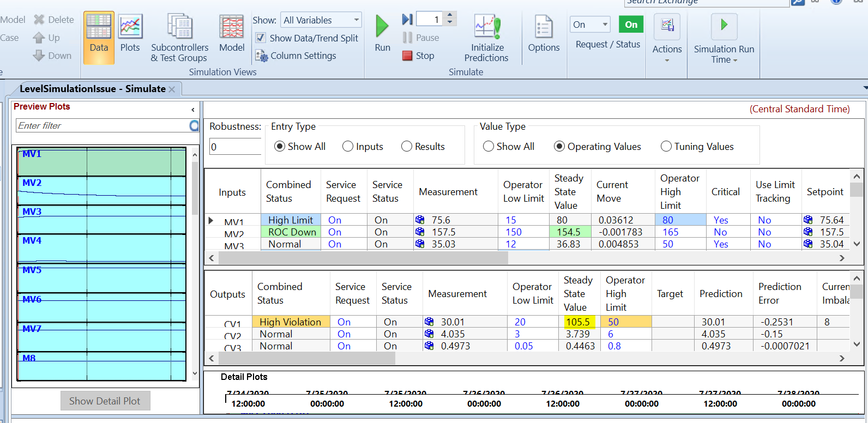
Task: Select Tuning Values radio
Action: [x=666, y=146]
